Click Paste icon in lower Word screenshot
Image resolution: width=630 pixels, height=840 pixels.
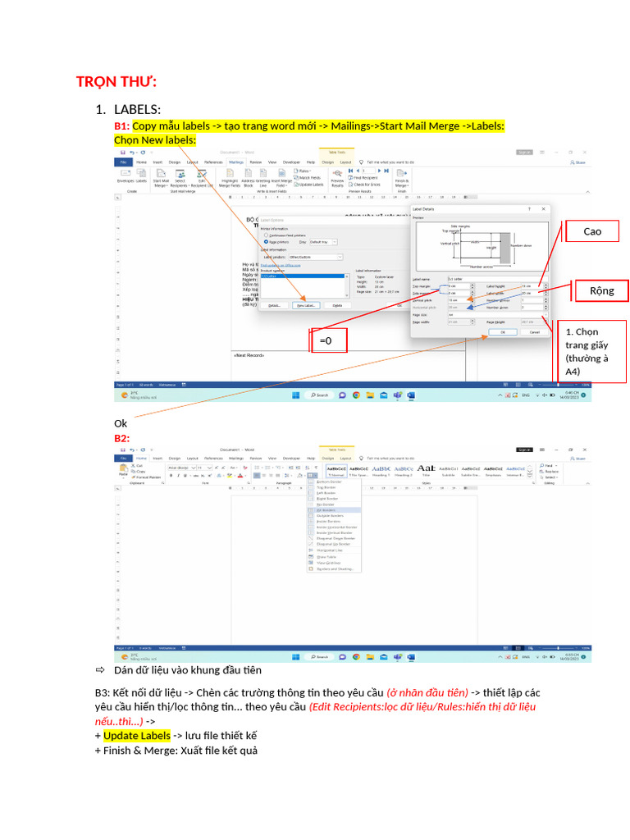[123, 470]
